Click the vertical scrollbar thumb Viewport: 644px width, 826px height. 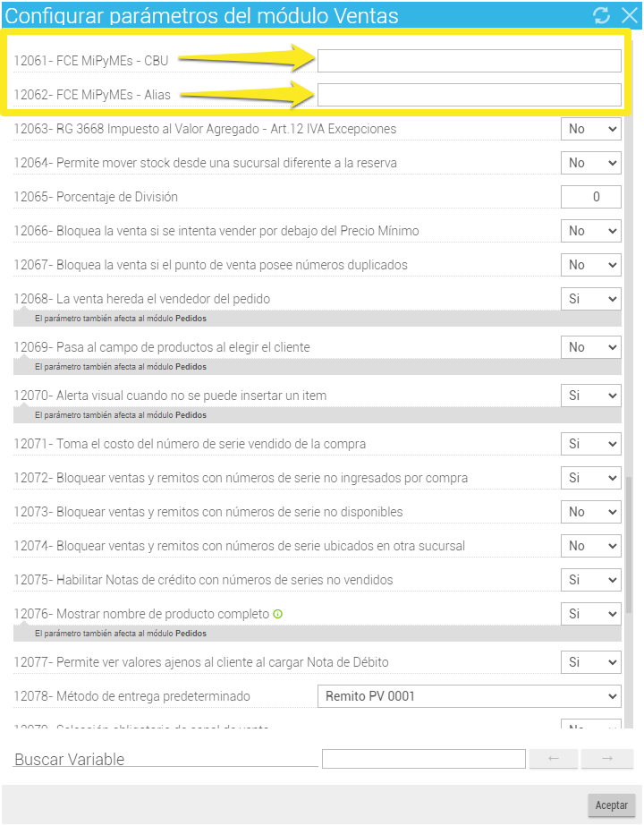point(628,544)
